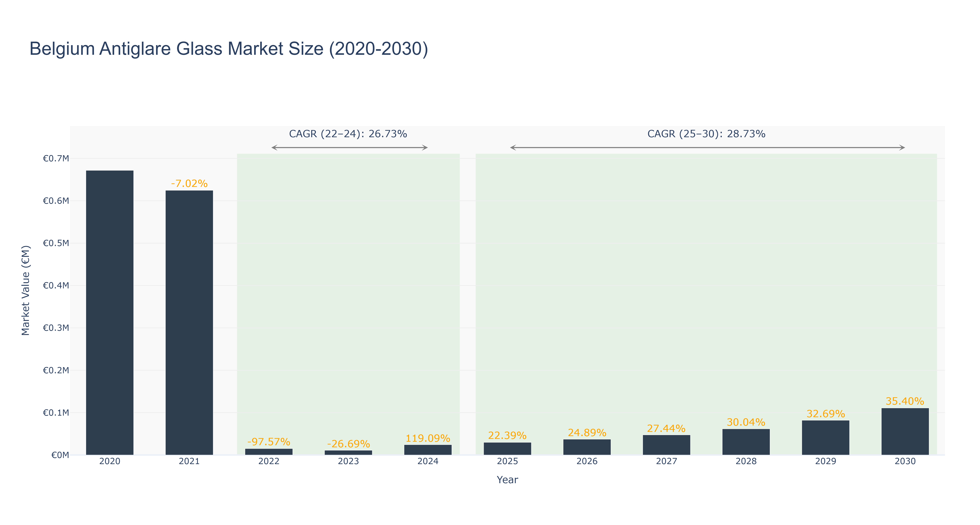Click the '2024' x-axis tick label

click(x=428, y=461)
